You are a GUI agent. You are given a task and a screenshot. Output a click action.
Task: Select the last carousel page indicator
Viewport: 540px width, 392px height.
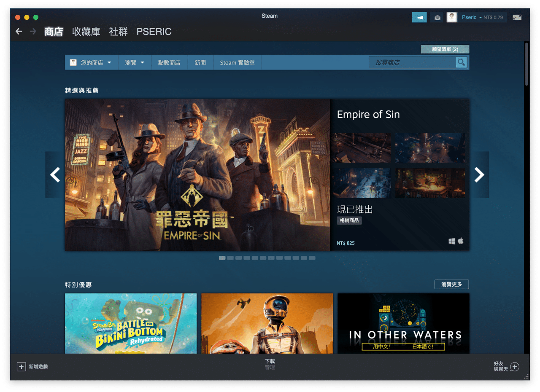coord(312,258)
